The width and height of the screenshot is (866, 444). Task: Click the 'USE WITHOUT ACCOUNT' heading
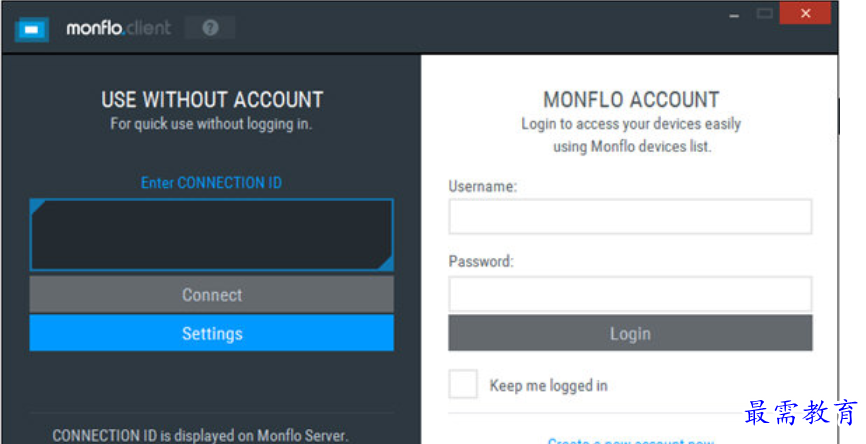coord(212,100)
